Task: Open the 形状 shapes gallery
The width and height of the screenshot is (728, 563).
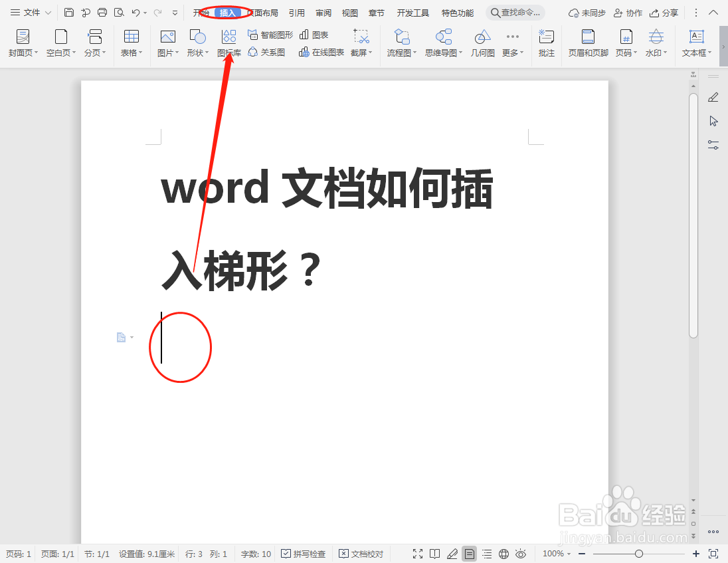Action: pos(198,43)
